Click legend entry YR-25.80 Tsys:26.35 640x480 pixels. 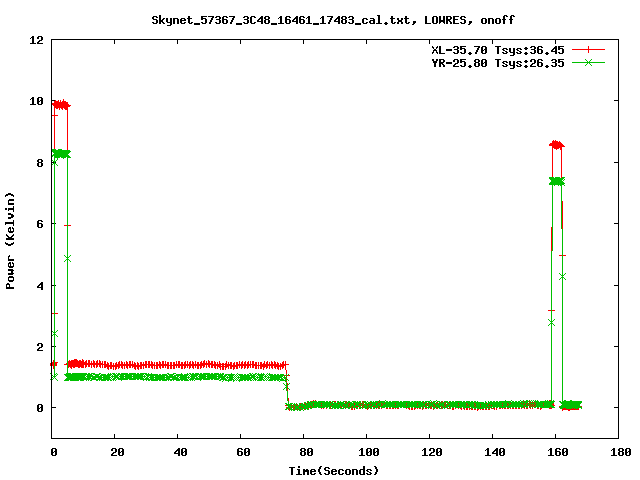pyautogui.click(x=498, y=63)
